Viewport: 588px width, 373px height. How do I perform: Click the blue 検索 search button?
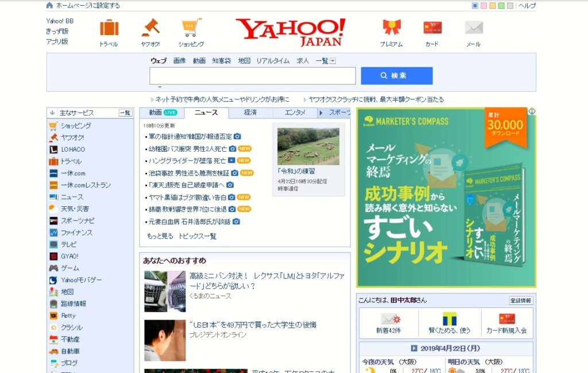point(397,76)
